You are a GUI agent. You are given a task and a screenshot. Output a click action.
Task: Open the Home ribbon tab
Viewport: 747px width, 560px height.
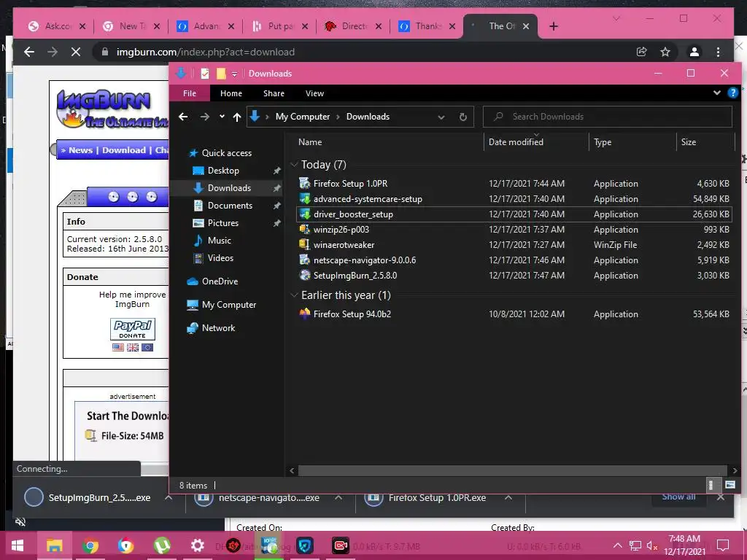231,93
